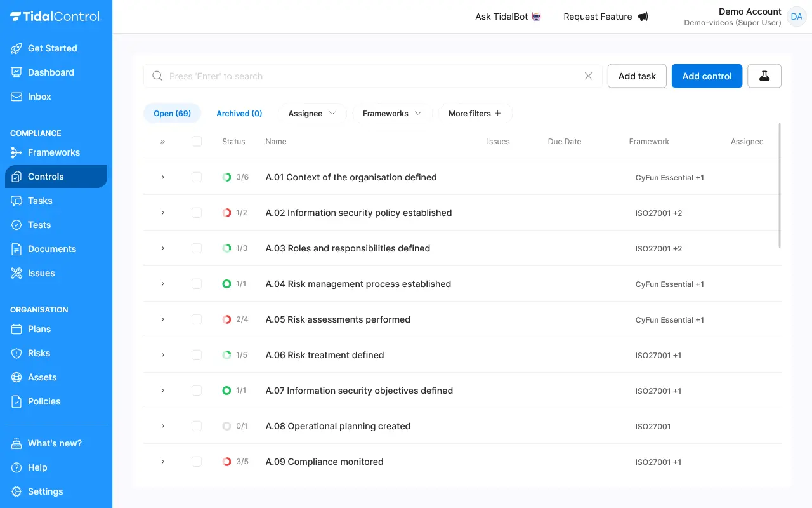Open the Tests checkmark icon
Image resolution: width=812 pixels, height=508 pixels.
tap(16, 225)
